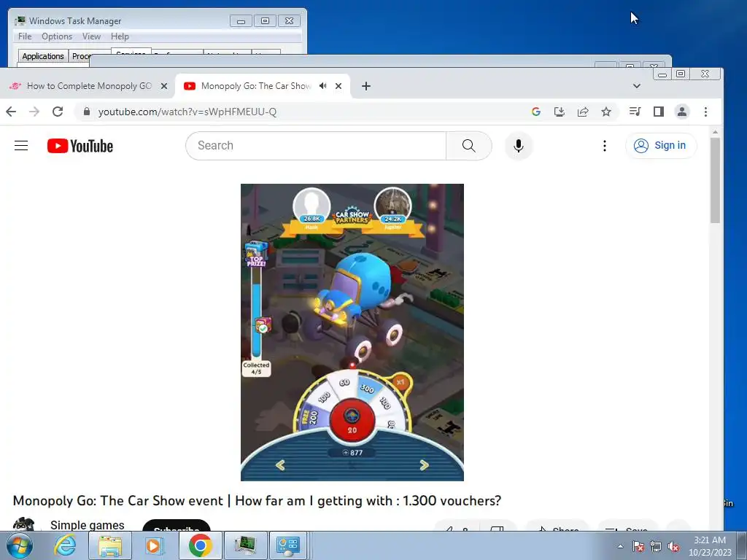Close the How to Complete Monopoly GO tab
Viewport: 747px width, 560px height.
164,86
